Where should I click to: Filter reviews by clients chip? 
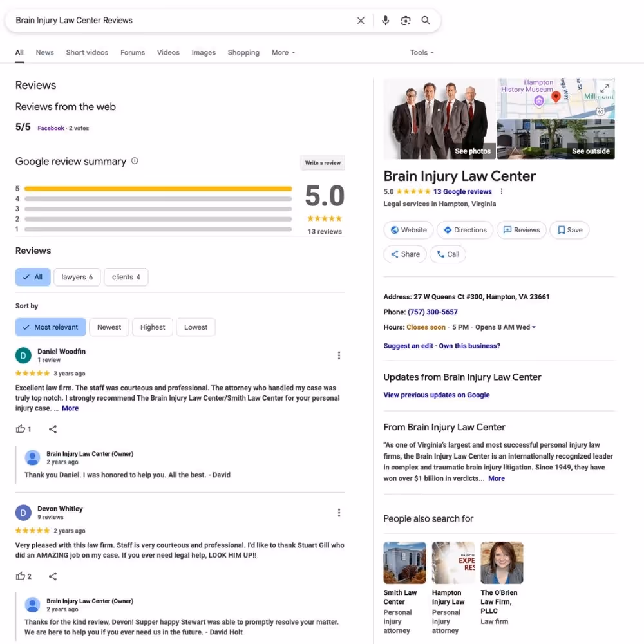pos(126,277)
